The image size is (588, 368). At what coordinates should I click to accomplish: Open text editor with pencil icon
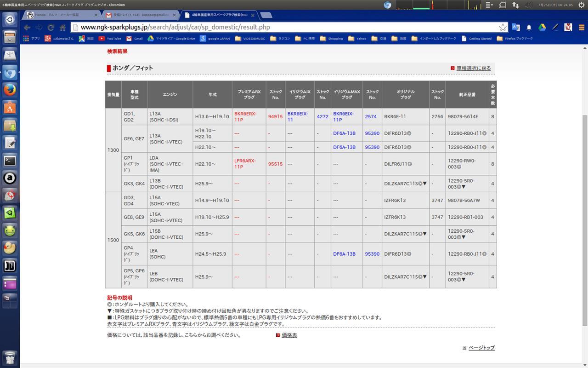10,143
